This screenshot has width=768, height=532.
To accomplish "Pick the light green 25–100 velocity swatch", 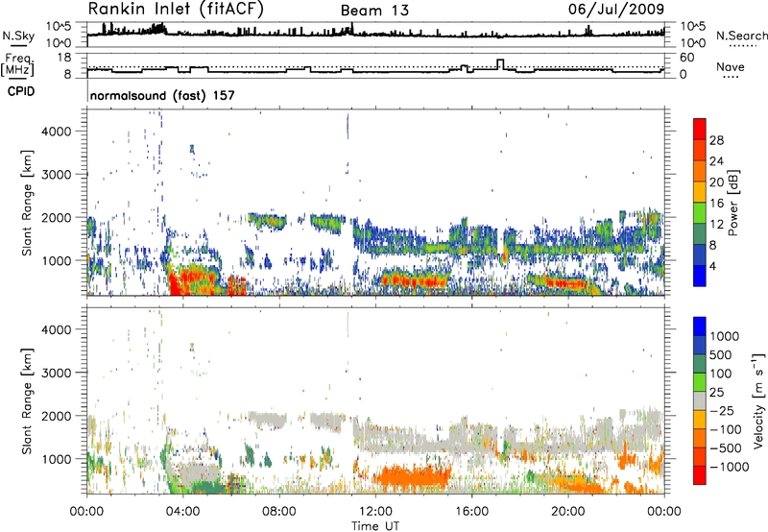I will pyautogui.click(x=700, y=382).
